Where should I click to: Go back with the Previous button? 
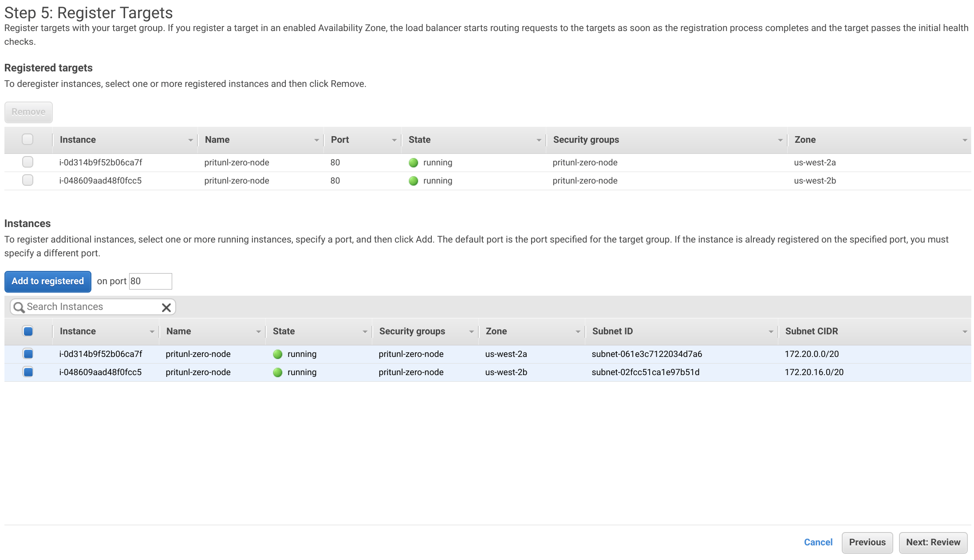867,543
